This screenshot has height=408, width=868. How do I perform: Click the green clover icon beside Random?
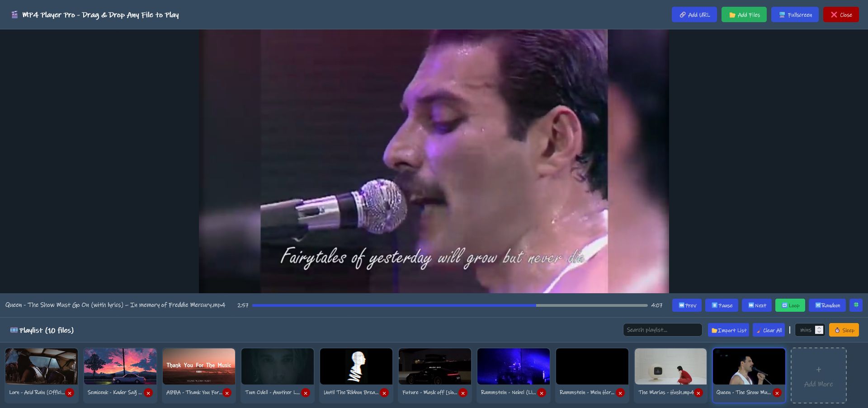[856, 305]
